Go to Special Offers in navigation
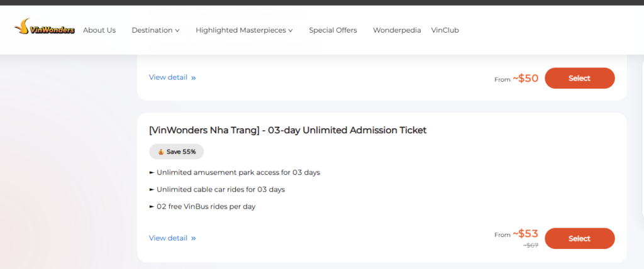 [333, 30]
